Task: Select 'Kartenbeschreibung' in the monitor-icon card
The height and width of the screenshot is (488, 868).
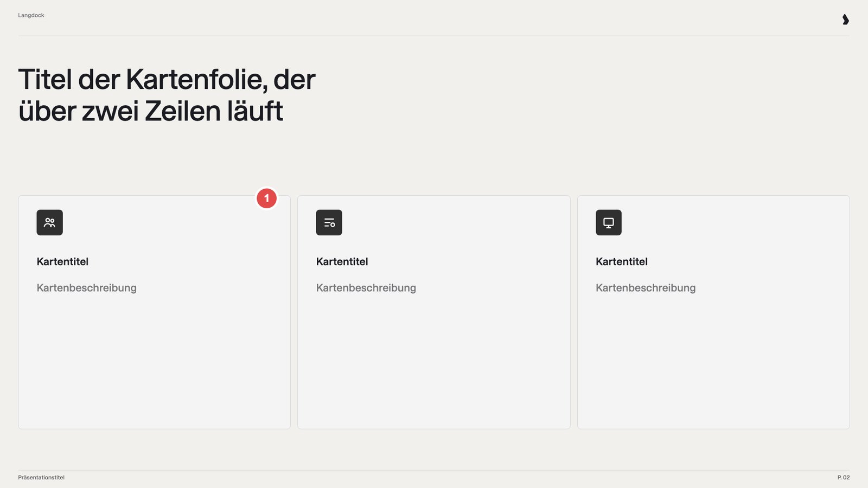Action: 646,288
